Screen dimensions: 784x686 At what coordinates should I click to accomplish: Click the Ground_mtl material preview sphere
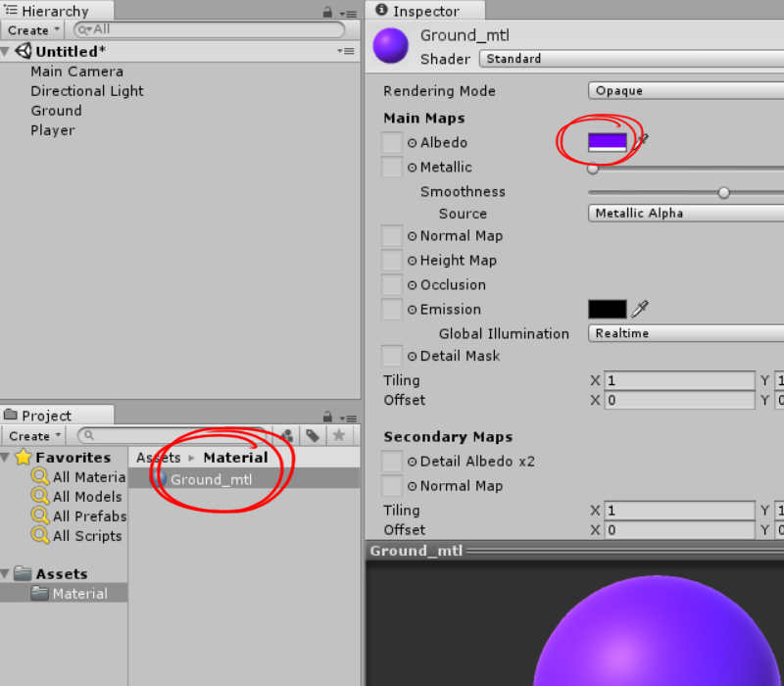(656, 631)
